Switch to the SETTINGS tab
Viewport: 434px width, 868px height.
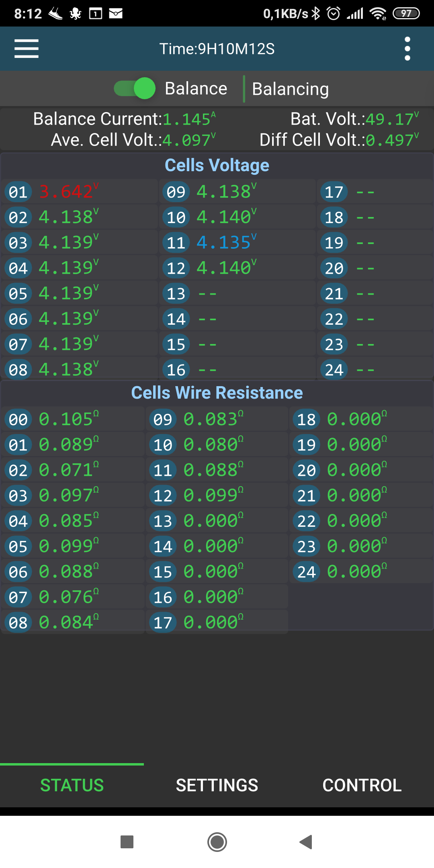(217, 785)
